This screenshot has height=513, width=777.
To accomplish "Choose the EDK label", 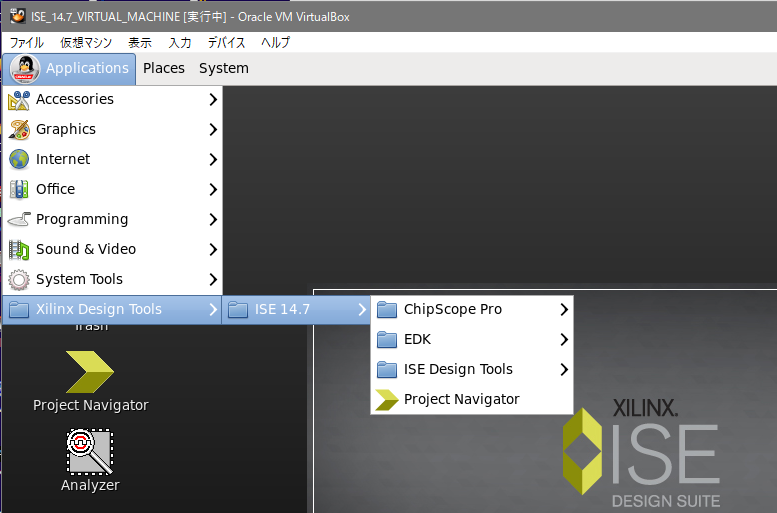I will coord(417,340).
